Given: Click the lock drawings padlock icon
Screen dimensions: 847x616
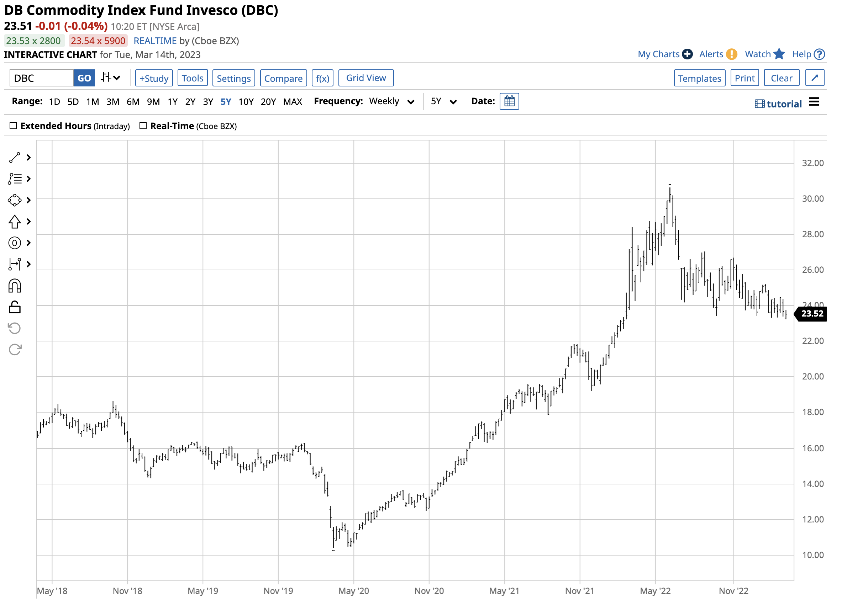Looking at the screenshot, I should click(x=15, y=307).
